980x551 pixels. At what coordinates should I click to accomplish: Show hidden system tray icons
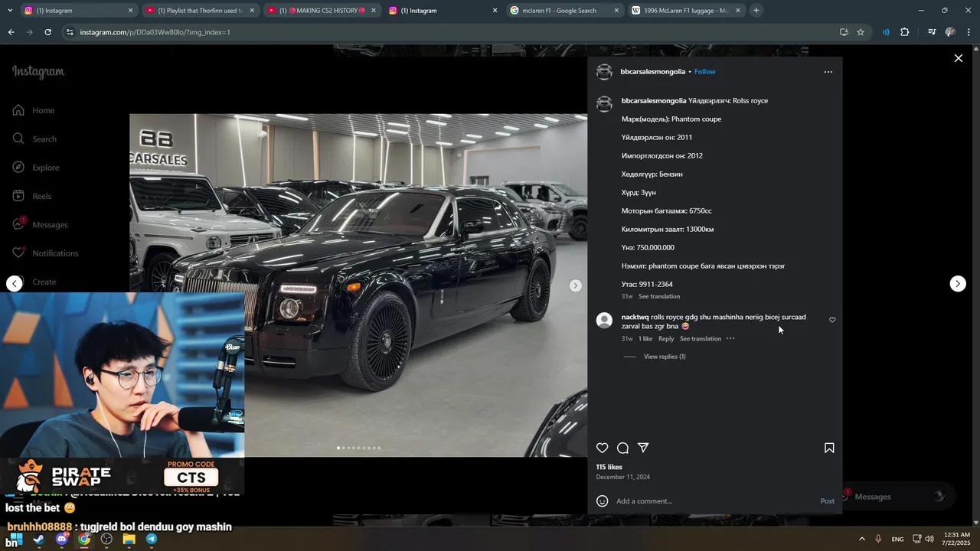tap(861, 540)
